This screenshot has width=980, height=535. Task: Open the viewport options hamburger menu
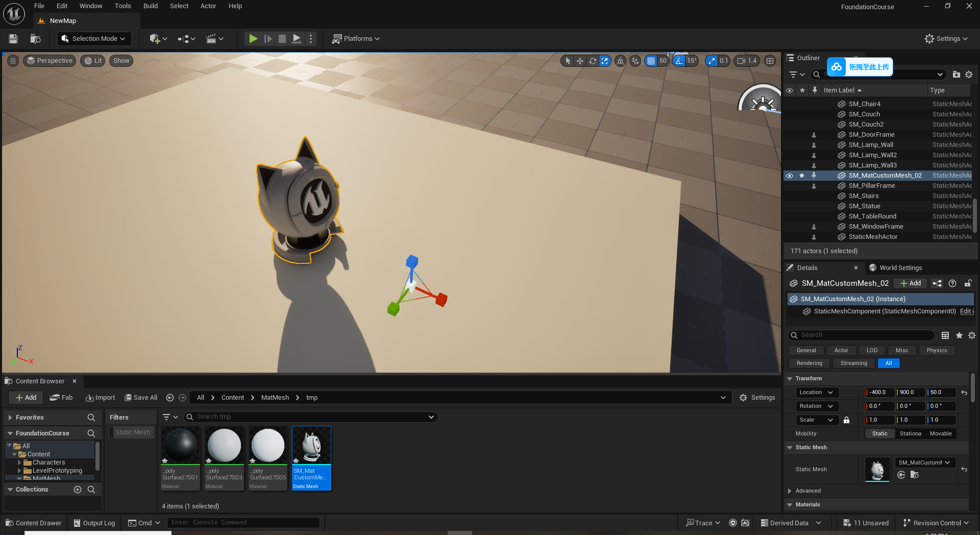click(13, 61)
